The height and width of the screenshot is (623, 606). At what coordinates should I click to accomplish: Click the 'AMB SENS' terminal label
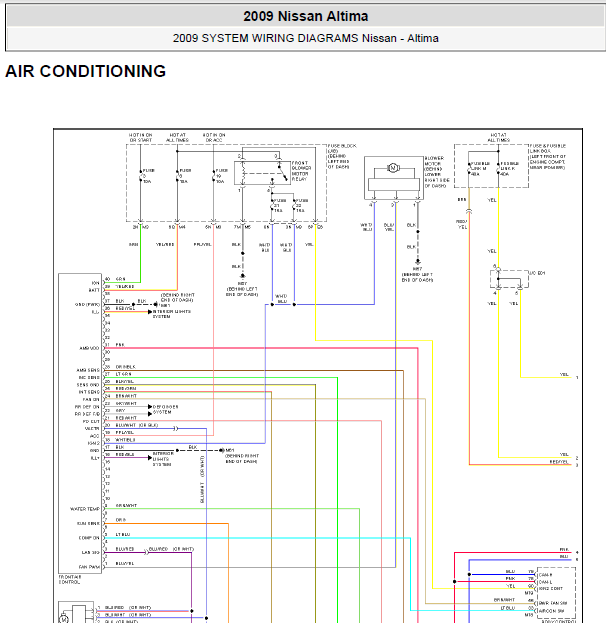pos(88,370)
